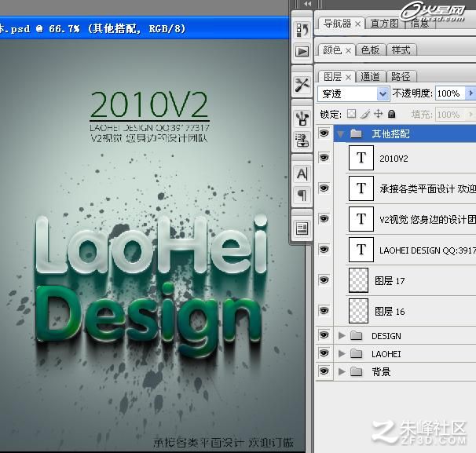The width and height of the screenshot is (476, 453).
Task: Hide the 其他搭配 group with eye icon
Action: [x=324, y=133]
